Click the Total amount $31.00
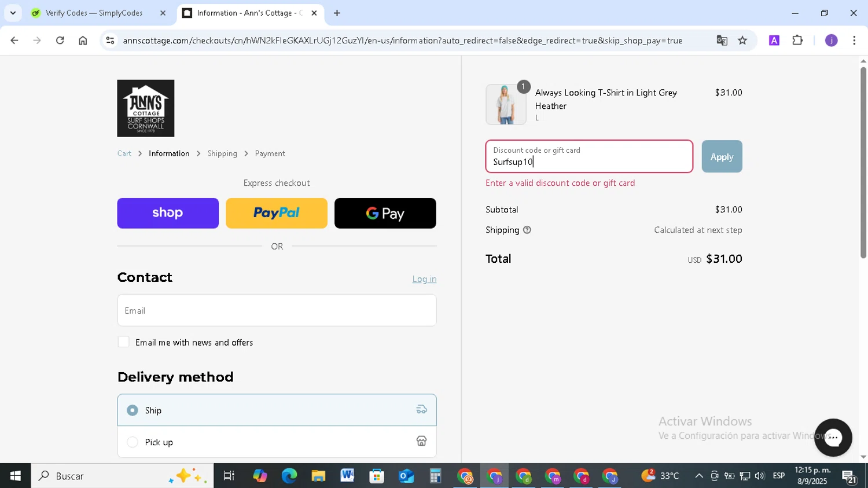868x488 pixels. coord(724,259)
